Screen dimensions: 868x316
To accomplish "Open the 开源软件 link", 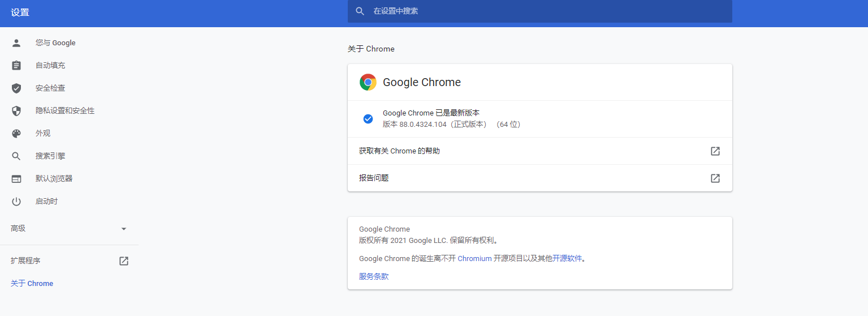I will pyautogui.click(x=567, y=259).
